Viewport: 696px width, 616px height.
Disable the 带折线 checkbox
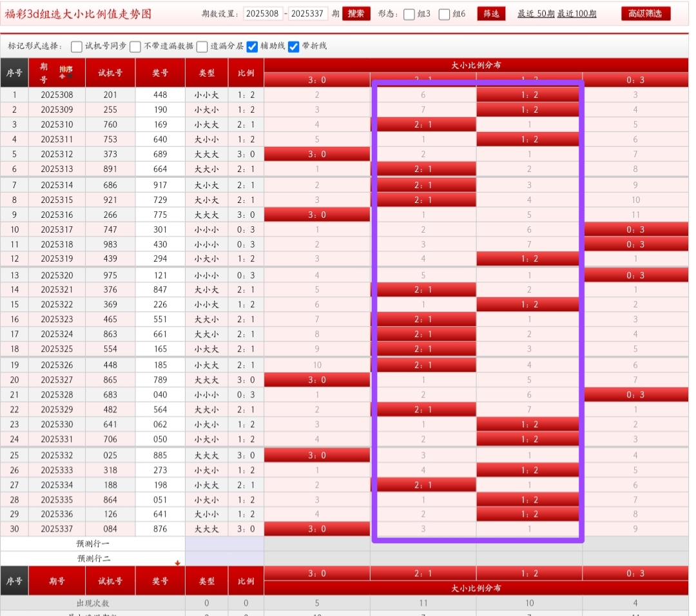294,46
